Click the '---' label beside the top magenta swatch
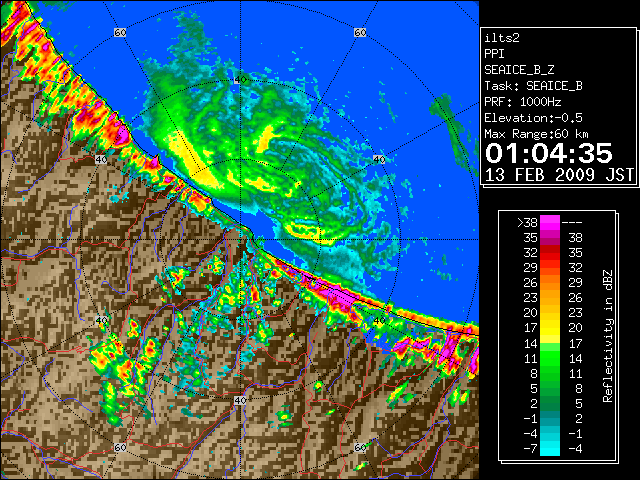Screen dimensions: 640x480 (572, 223)
